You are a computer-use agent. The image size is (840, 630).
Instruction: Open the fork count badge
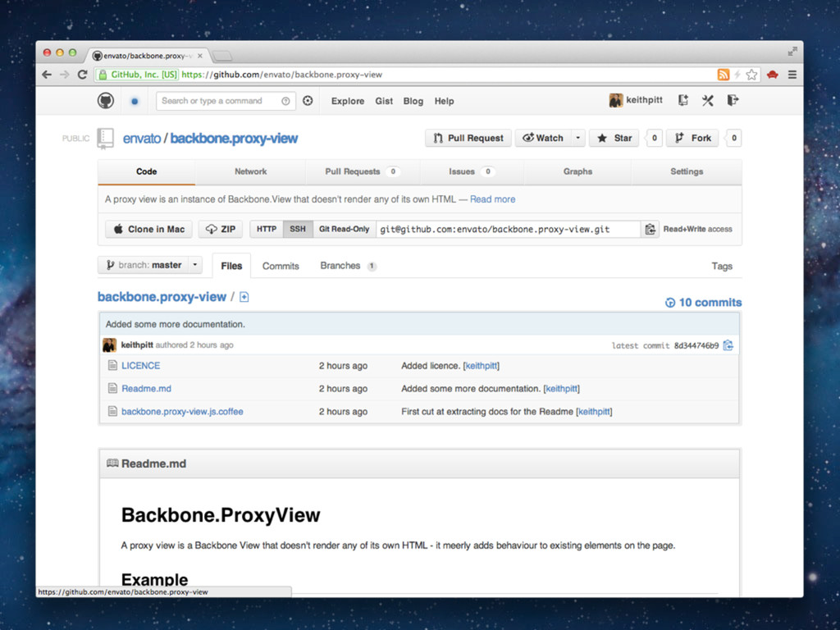[x=734, y=138]
